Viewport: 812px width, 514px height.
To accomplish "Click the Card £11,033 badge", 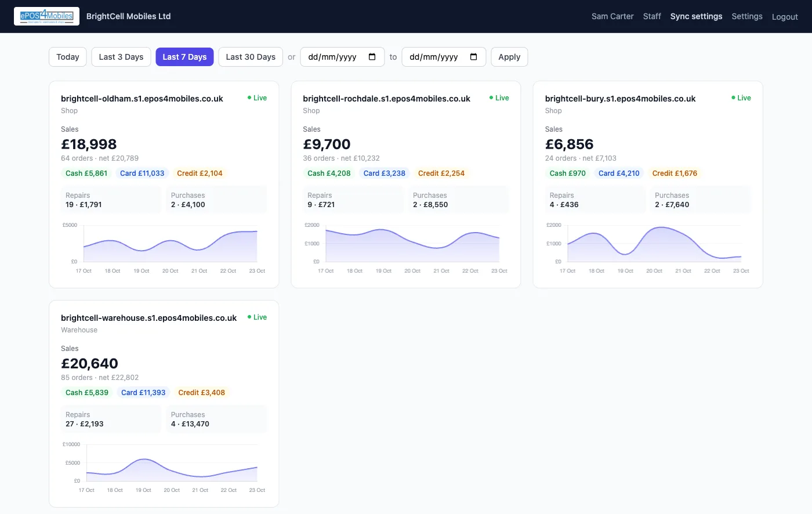I will tap(142, 173).
